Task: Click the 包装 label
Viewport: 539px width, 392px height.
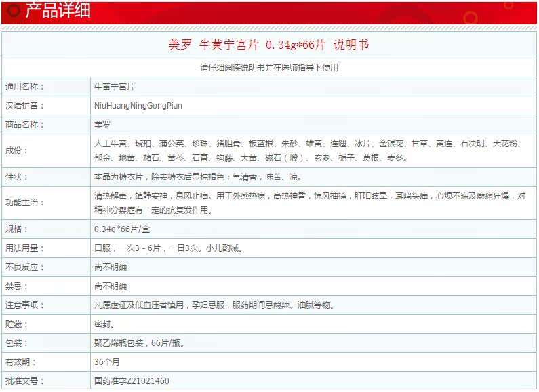Action: [x=17, y=342]
